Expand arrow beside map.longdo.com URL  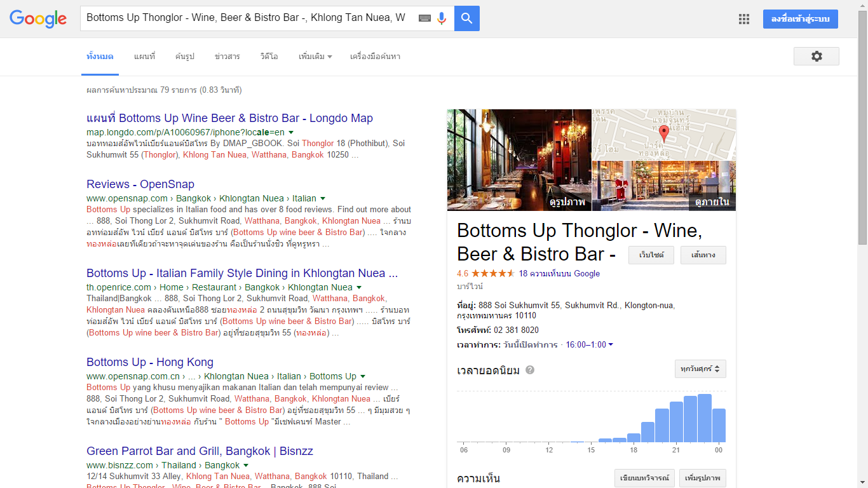291,132
